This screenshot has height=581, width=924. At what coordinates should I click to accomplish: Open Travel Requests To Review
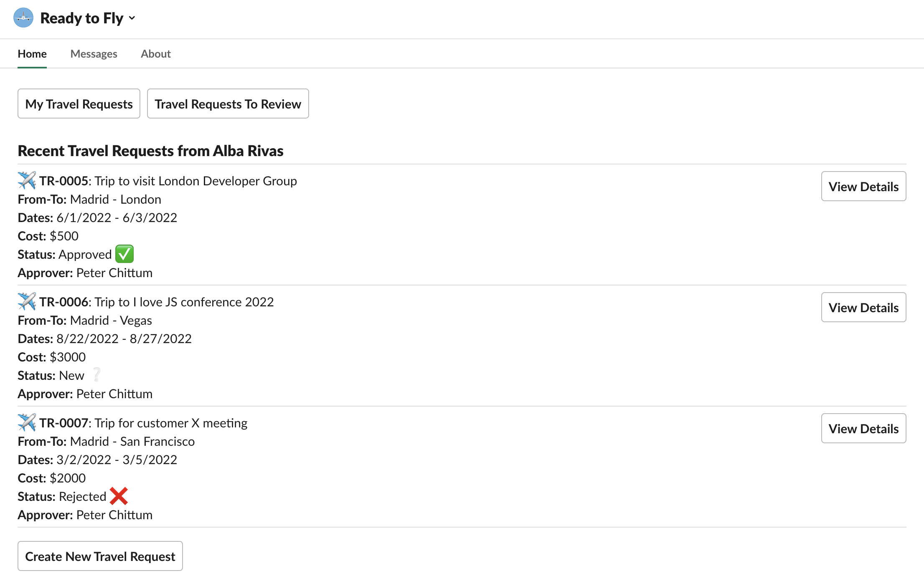[228, 104]
